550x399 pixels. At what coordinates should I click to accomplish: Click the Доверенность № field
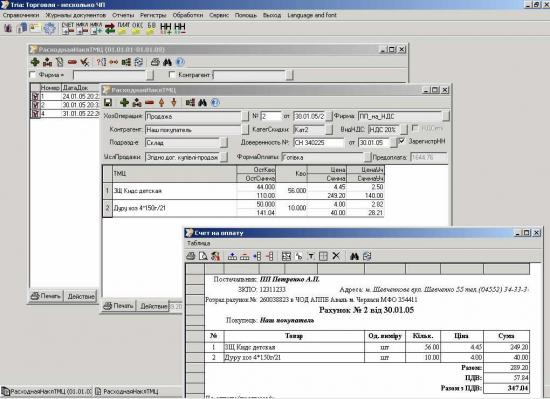pos(318,143)
